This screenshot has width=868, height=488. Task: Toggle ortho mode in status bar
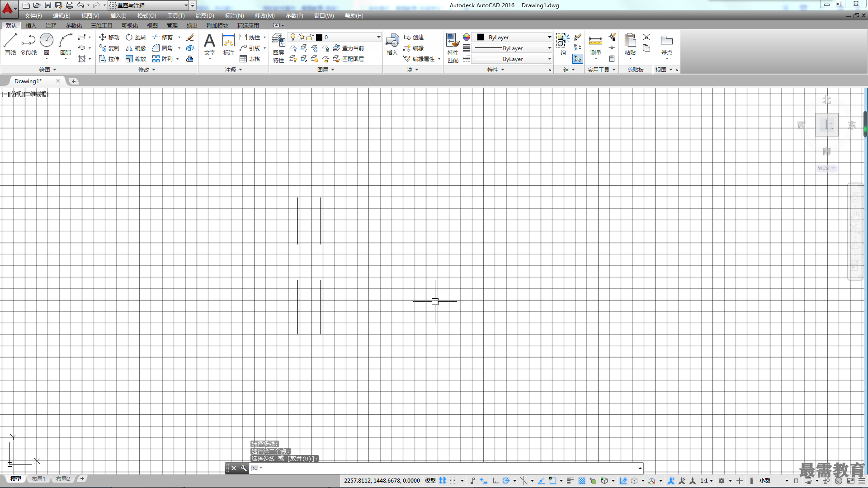click(x=495, y=480)
